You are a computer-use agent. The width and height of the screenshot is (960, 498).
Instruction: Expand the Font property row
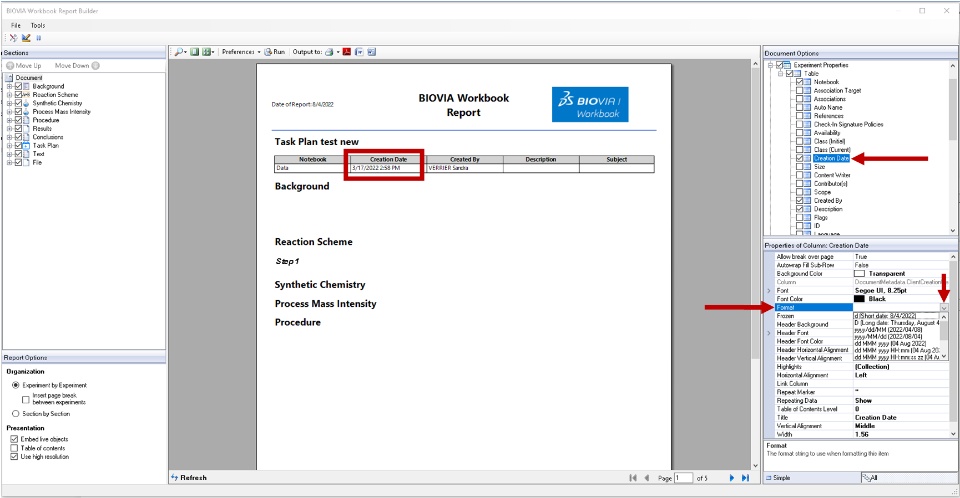point(770,291)
